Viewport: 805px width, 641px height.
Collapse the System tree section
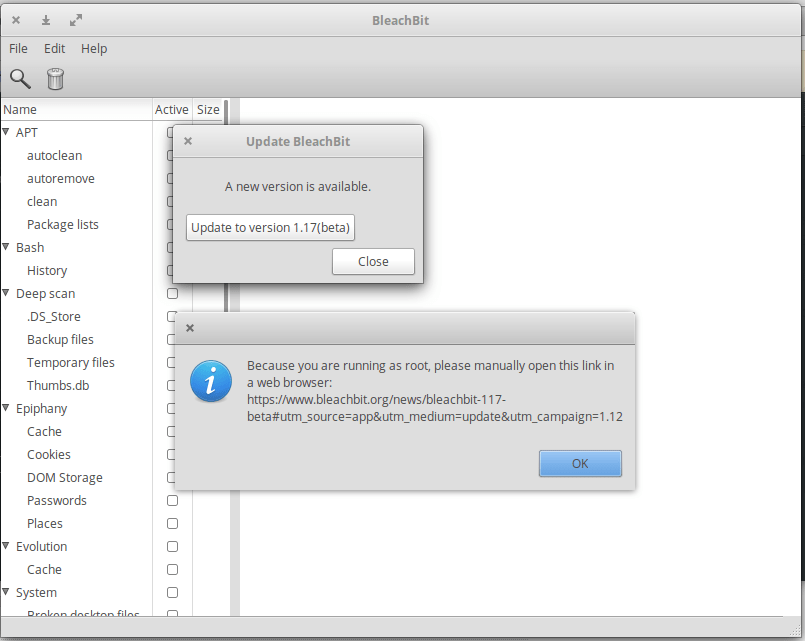[x=7, y=592]
